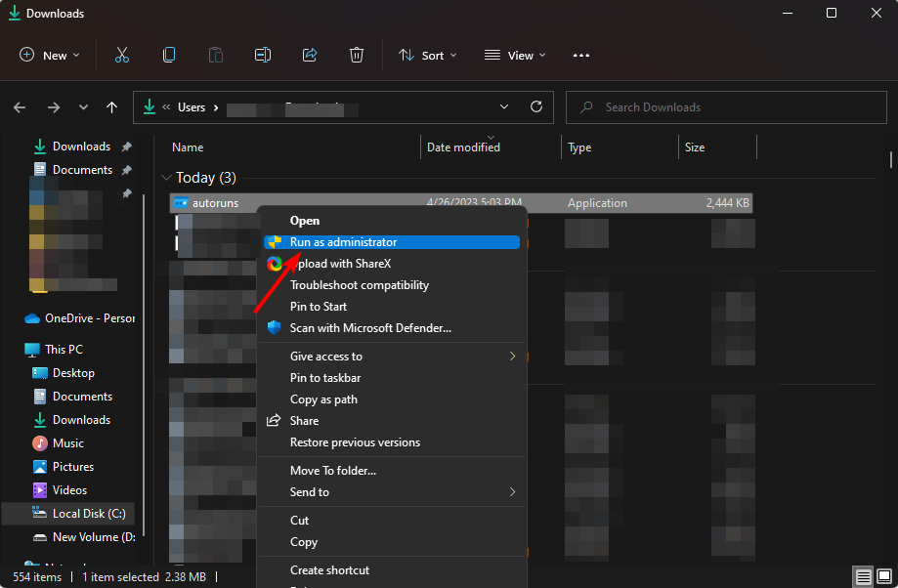
Task: Click the Cut scissors icon in toolbar
Action: coord(122,55)
